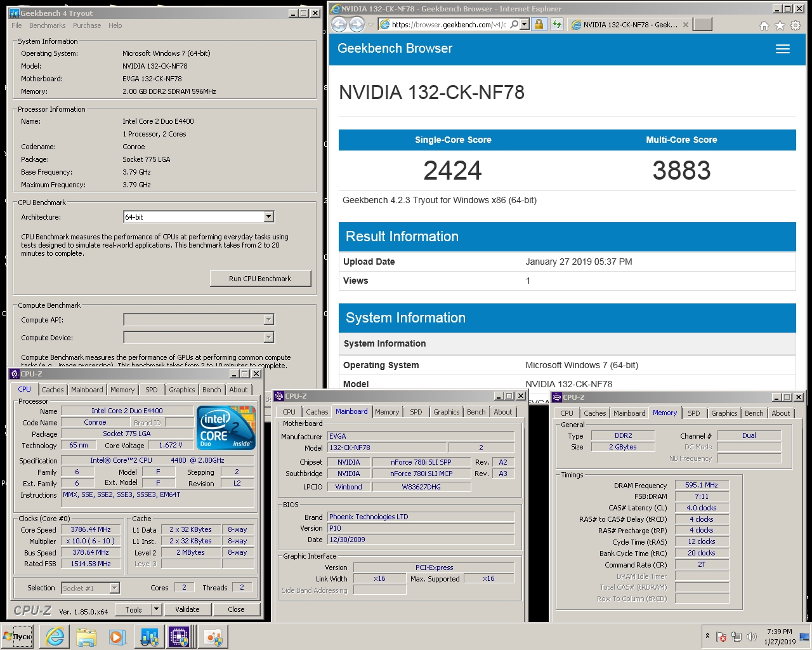812x650 pixels.
Task: Open About tab in middle CPU-Z window
Action: [503, 412]
